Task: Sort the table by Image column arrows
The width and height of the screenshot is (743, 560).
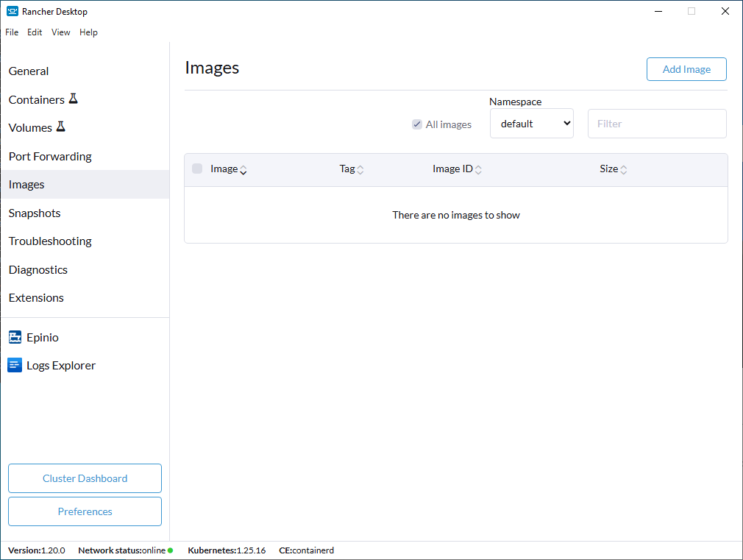Action: [x=243, y=170]
